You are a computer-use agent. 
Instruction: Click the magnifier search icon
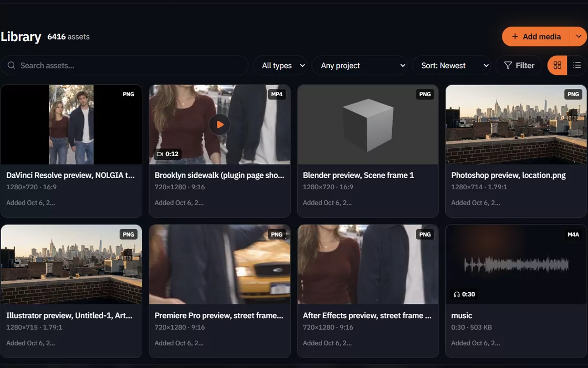11,65
